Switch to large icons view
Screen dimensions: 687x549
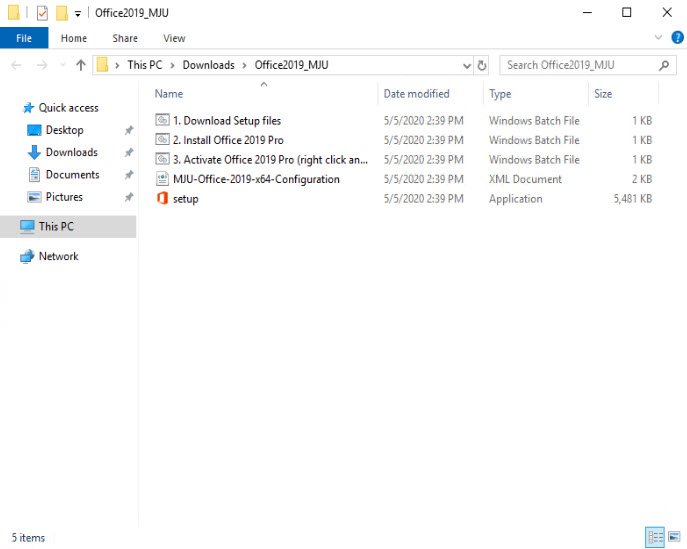coord(675,538)
